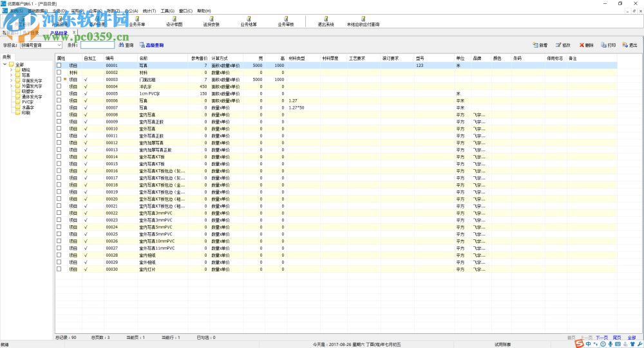Check the box for row 00001

tap(59, 65)
